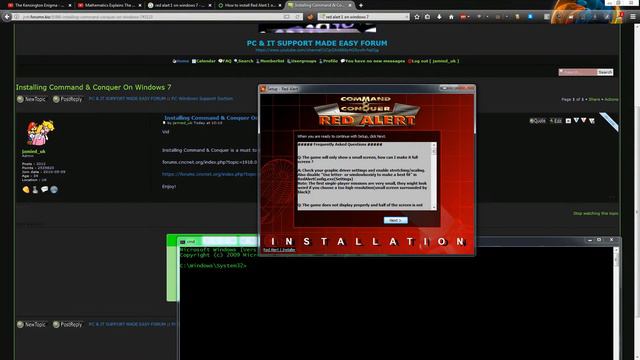
Task: Click the Red Alert setup FAQ scrollbar
Action: 433,176
